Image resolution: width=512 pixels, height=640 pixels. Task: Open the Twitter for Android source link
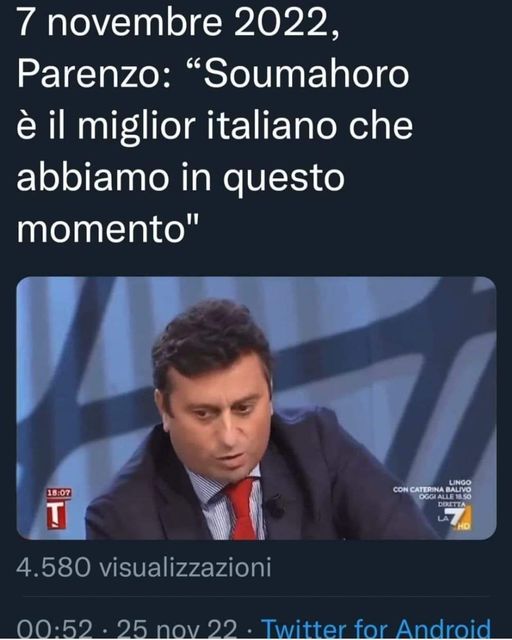pos(376,629)
